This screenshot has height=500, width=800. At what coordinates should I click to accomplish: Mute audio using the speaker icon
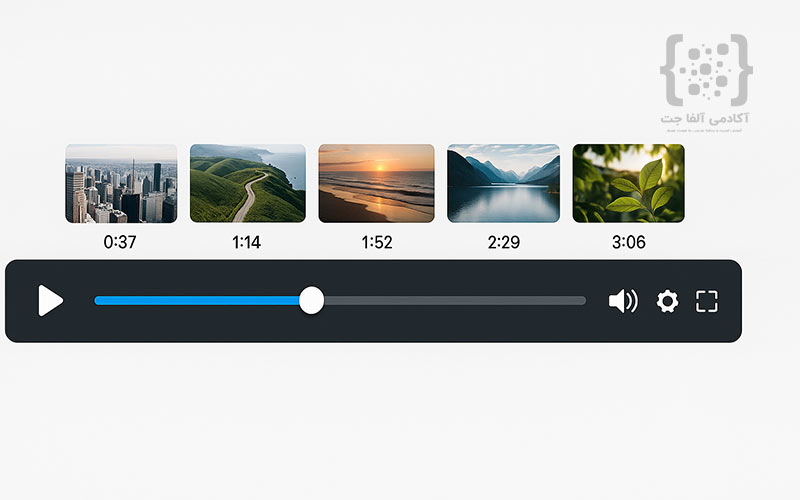click(623, 301)
